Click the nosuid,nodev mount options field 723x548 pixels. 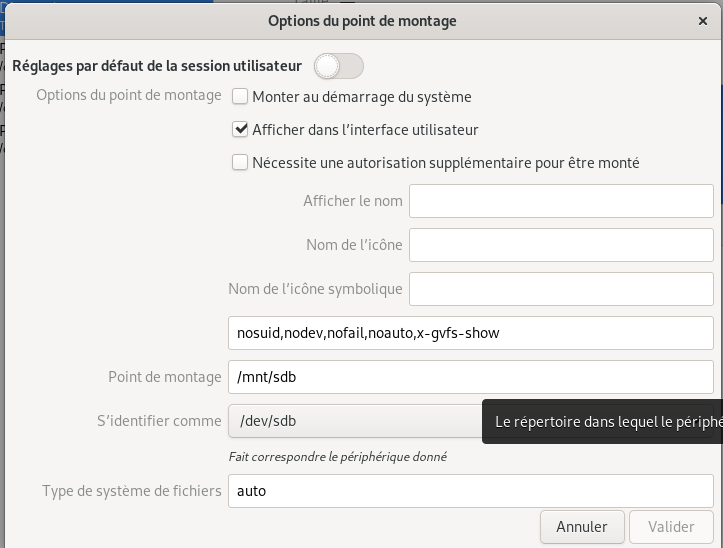470,333
